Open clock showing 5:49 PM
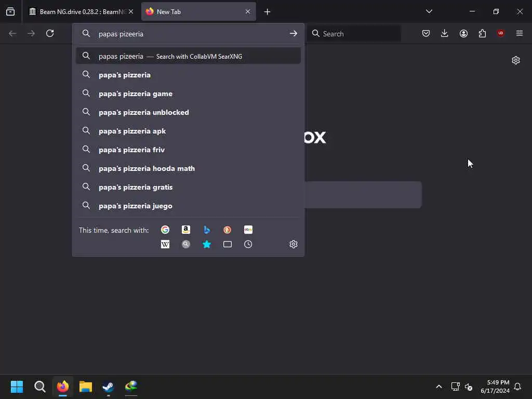Image resolution: width=532 pixels, height=399 pixels. click(495, 387)
